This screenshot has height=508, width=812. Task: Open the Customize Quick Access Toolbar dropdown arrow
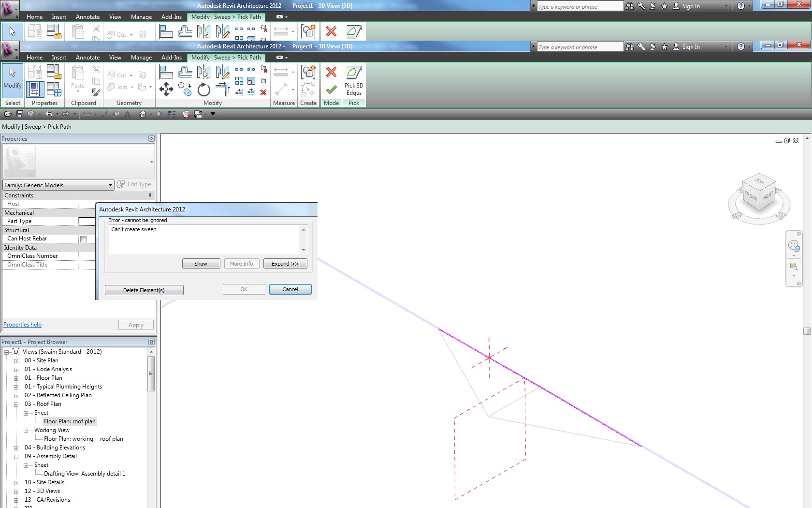coord(213,114)
